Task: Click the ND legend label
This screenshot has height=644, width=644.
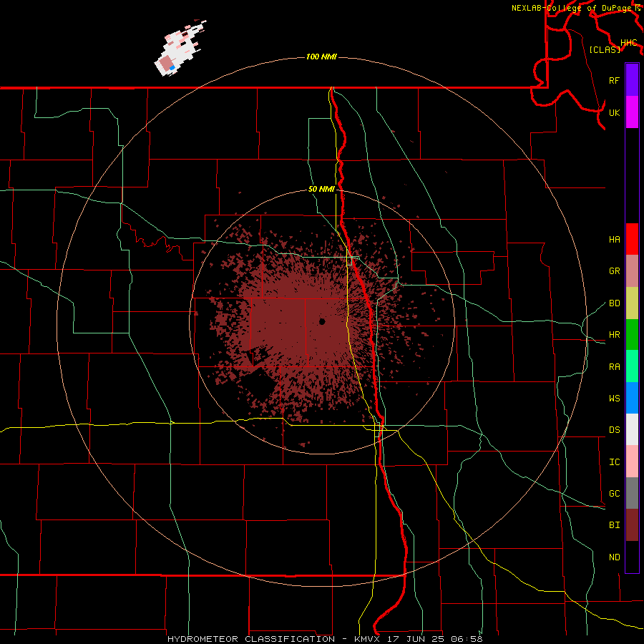Action: coord(614,557)
